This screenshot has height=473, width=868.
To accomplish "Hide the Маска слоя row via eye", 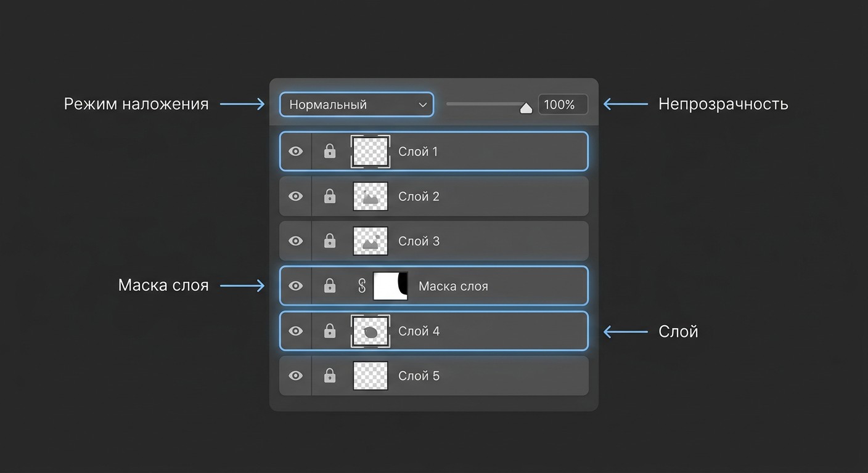I will (x=296, y=286).
